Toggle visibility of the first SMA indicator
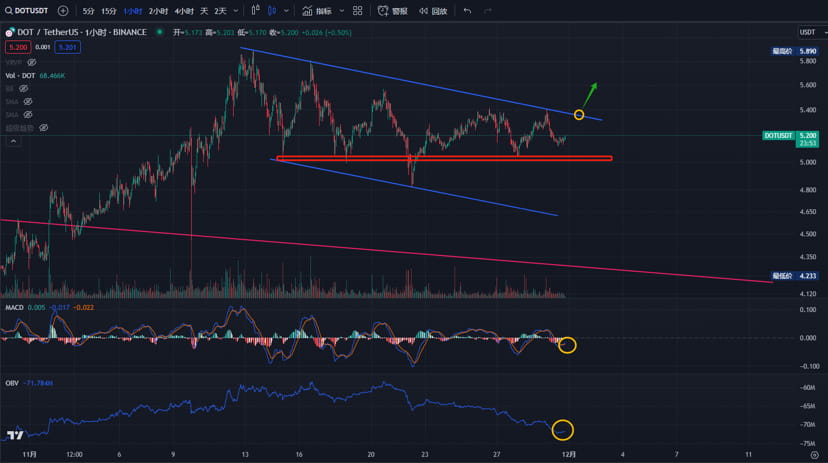The height and width of the screenshot is (463, 828). (27, 101)
